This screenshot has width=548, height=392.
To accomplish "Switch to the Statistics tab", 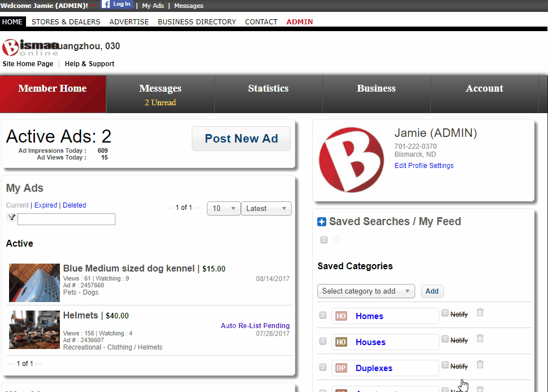I will coord(268,89).
